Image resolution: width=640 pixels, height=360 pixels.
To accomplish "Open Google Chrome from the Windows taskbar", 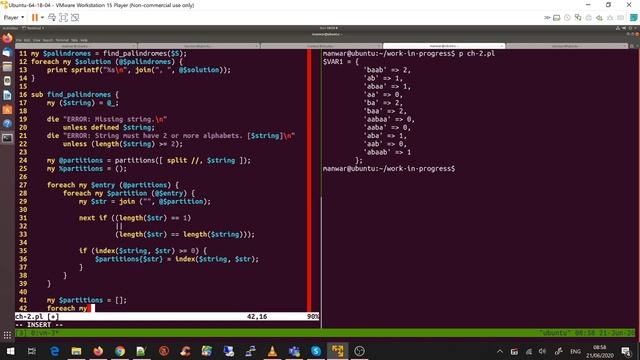I will point(120,351).
